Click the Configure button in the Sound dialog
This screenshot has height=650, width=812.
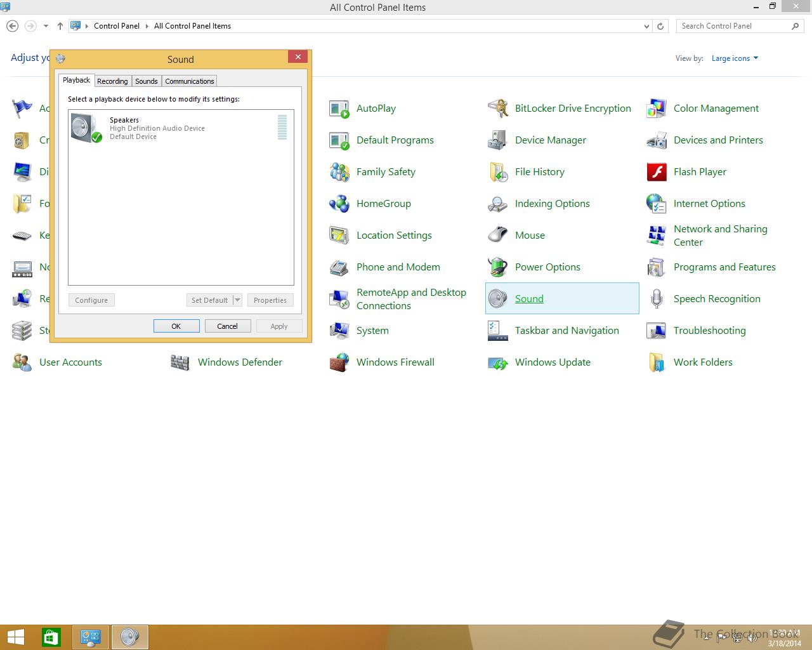point(91,300)
